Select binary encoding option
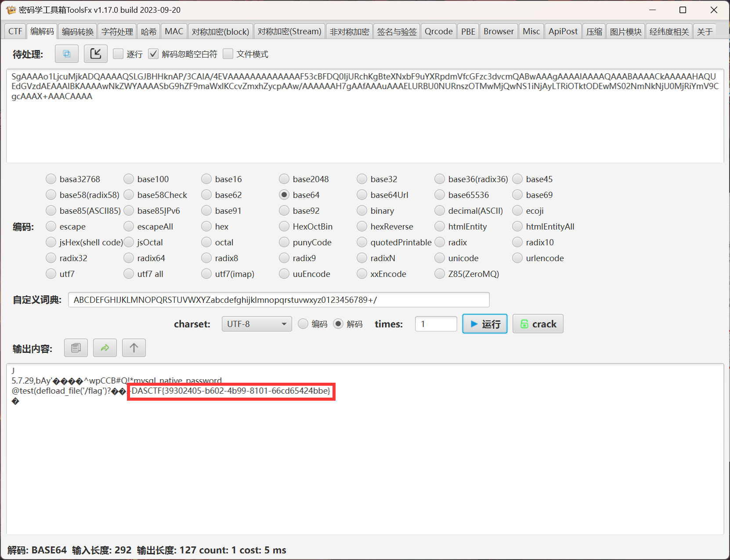The image size is (730, 560). pyautogui.click(x=362, y=211)
